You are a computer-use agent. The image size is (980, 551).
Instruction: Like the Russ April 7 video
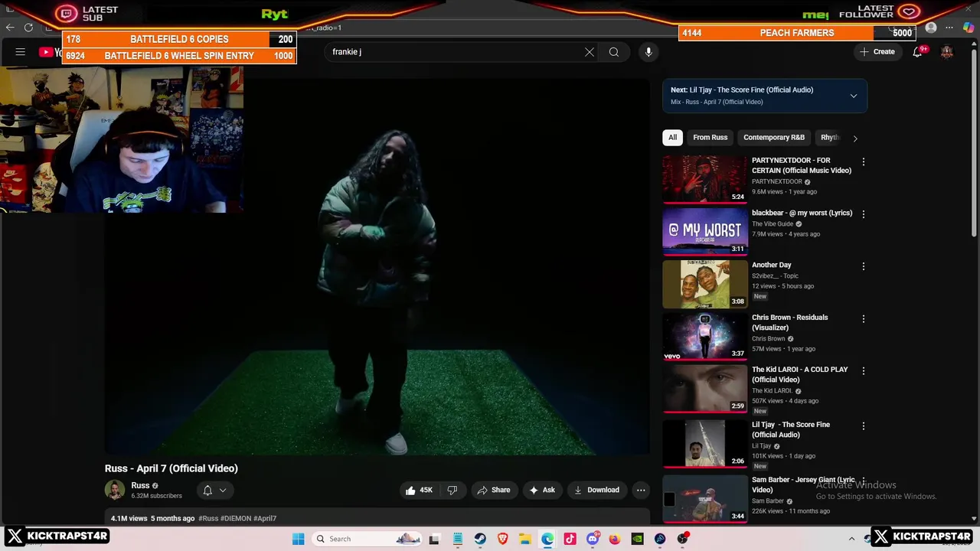pos(419,490)
